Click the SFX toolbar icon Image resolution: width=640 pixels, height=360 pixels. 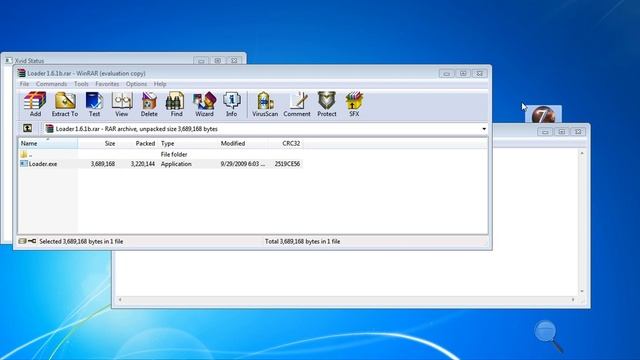(x=354, y=104)
